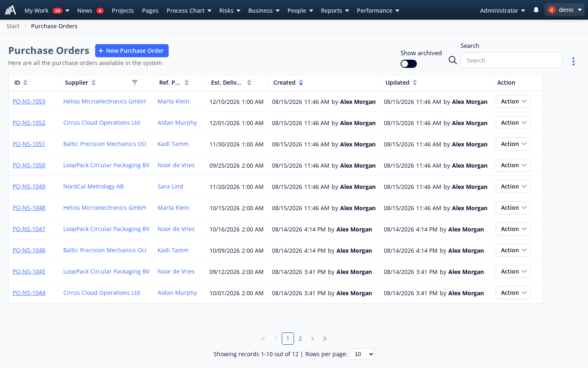Open the notifications bell
Image resolution: width=588 pixels, height=368 pixels.
tap(536, 10)
